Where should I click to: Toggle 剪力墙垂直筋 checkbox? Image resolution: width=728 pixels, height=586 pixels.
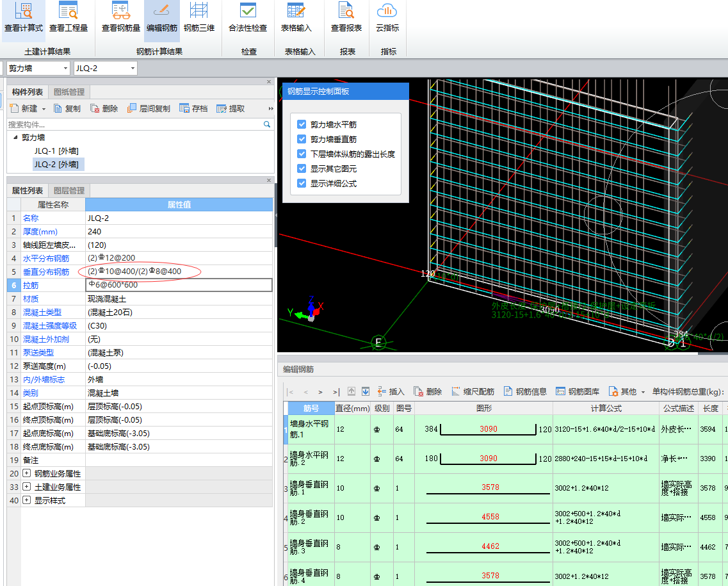pos(302,140)
